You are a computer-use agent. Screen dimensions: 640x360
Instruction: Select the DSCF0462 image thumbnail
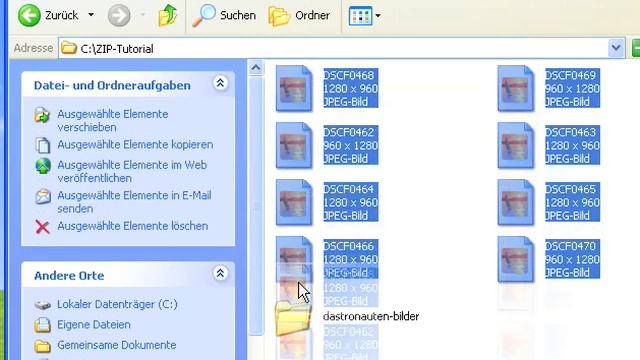point(294,146)
